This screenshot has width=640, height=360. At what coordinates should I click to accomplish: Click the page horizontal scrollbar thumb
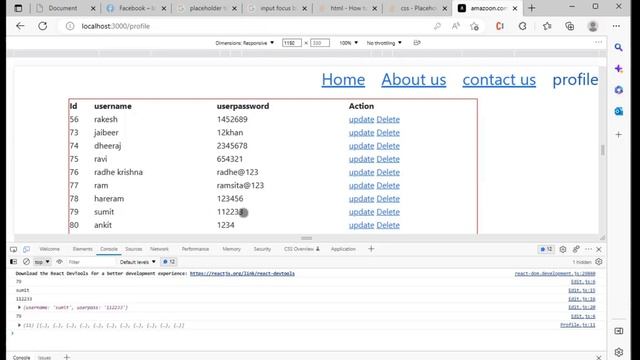click(307, 238)
